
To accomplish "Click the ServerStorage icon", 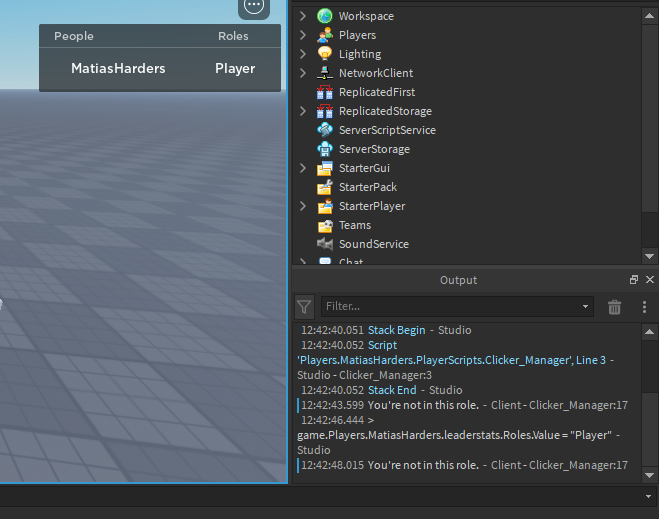I will [324, 149].
